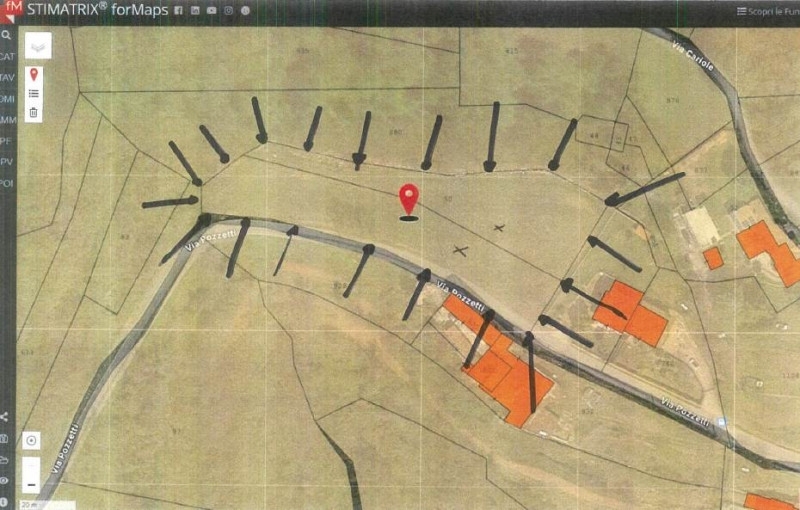Open the marker list tool
Screen dimensions: 800x510
33,93
